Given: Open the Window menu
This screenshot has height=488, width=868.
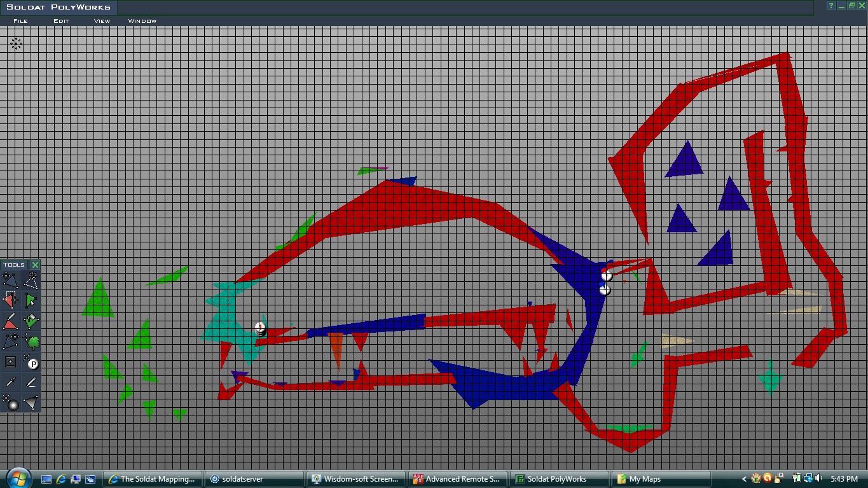Looking at the screenshot, I should pos(142,21).
